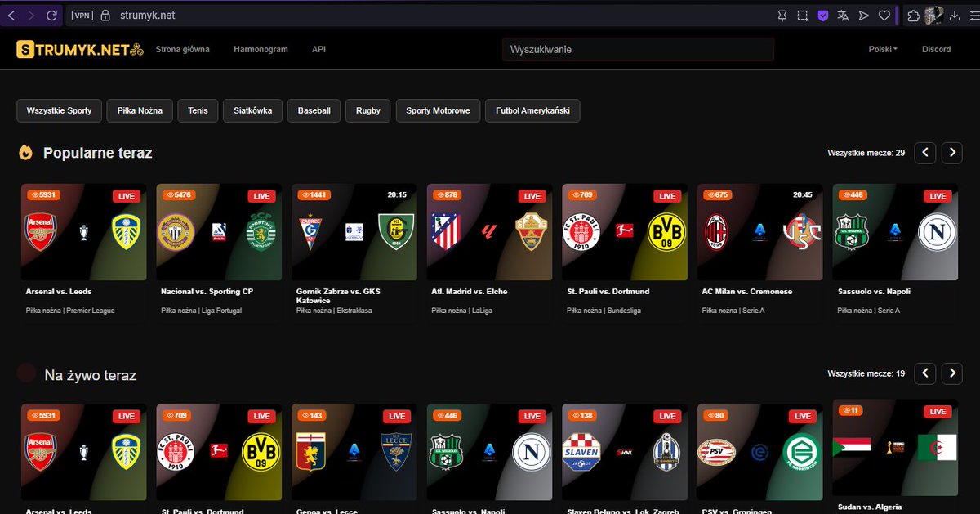Select the Baseball filter
This screenshot has height=514, width=980.
point(314,110)
